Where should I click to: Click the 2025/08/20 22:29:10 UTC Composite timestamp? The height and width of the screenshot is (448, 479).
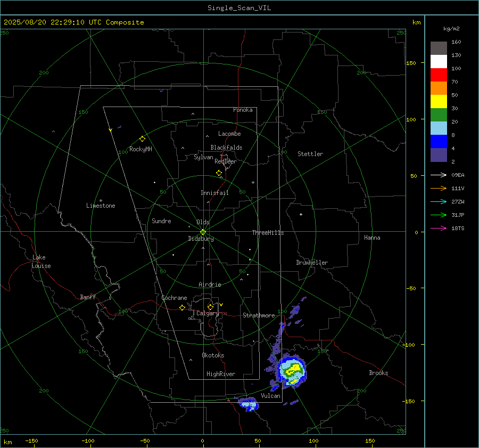tap(73, 22)
